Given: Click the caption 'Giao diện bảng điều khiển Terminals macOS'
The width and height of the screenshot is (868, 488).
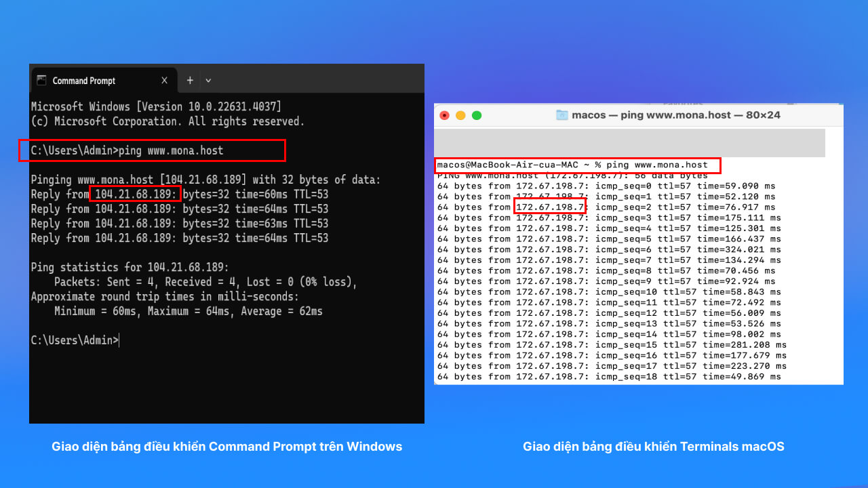Looking at the screenshot, I should pos(654,447).
